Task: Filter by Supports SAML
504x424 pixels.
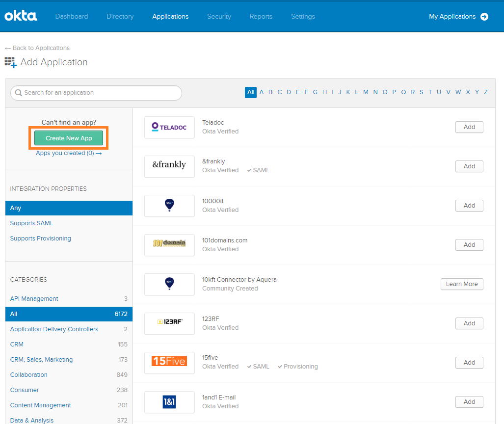Action: tap(32, 223)
